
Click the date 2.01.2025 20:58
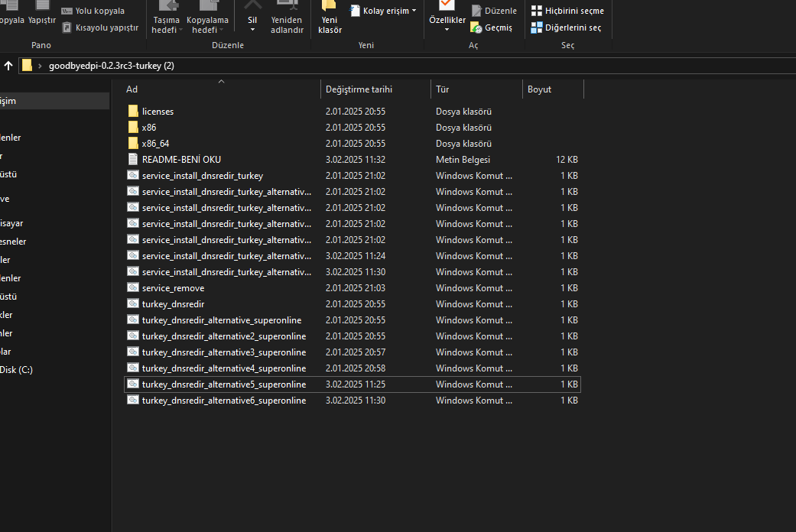pyautogui.click(x=356, y=368)
